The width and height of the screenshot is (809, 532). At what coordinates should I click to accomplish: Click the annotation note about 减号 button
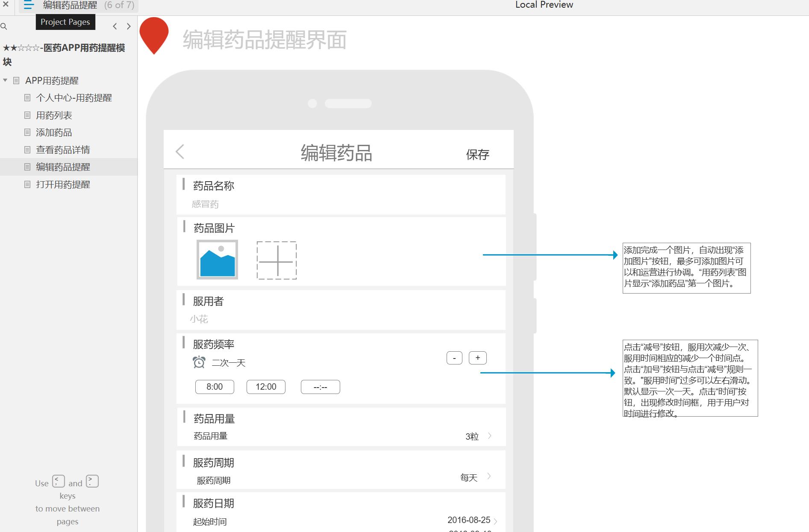690,378
